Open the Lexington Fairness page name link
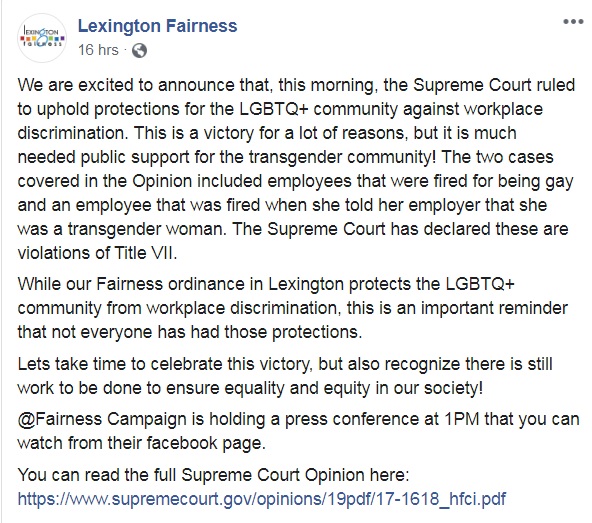This screenshot has height=523, width=592. [157, 26]
